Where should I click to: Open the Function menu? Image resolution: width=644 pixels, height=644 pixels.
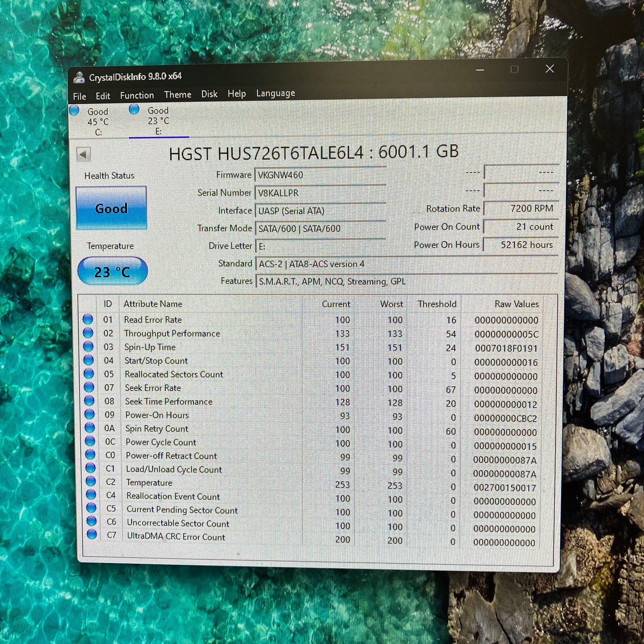coord(137,95)
